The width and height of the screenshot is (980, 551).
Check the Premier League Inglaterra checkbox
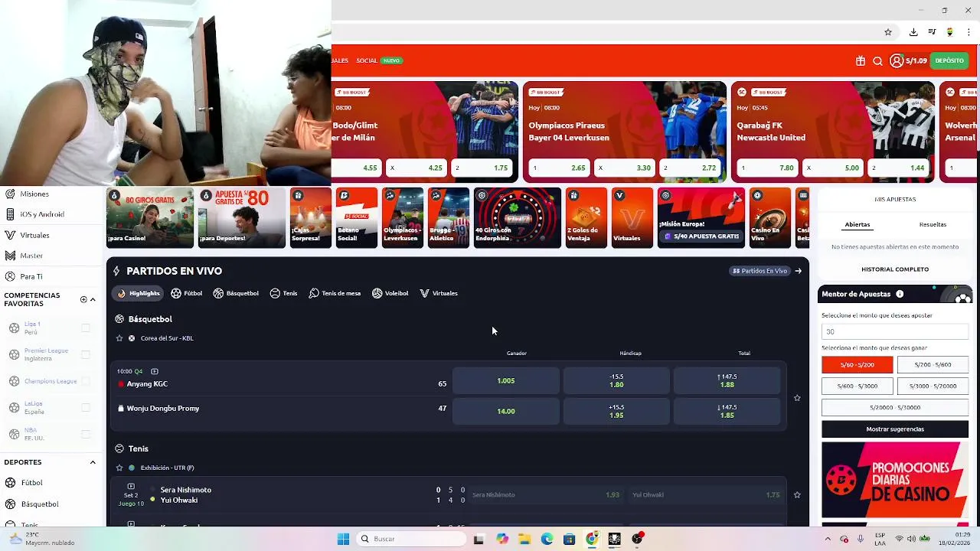[x=86, y=355]
